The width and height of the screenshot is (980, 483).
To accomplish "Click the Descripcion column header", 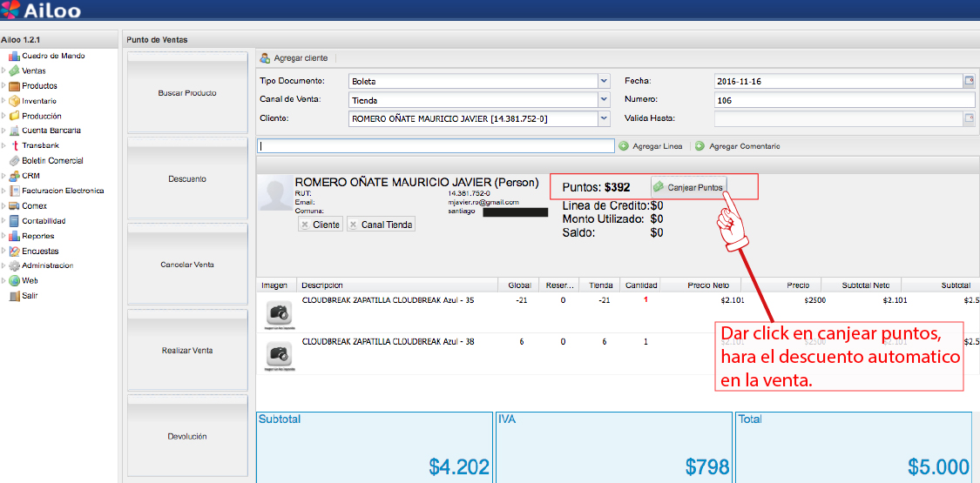I will 397,285.
